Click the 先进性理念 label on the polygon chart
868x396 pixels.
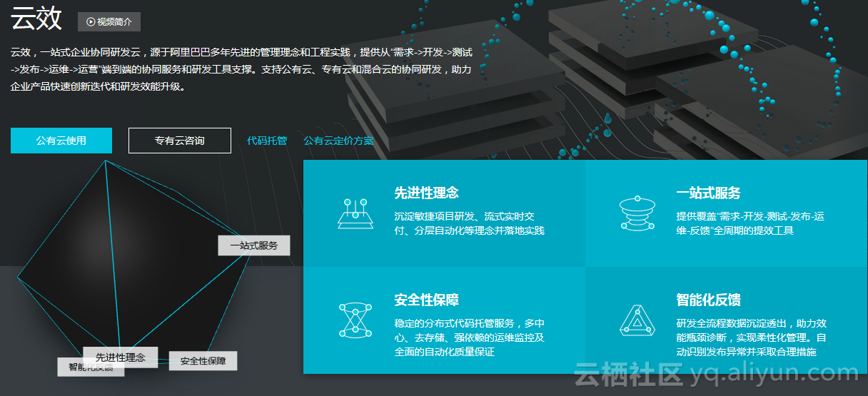click(x=121, y=357)
